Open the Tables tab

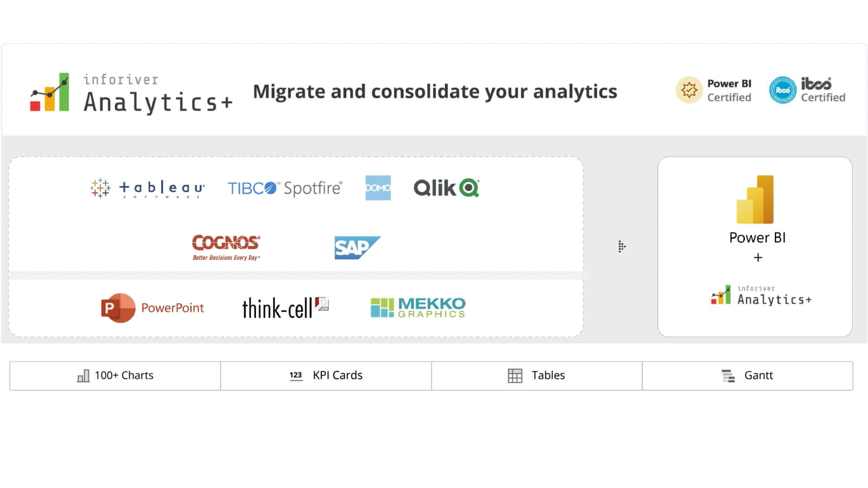click(x=537, y=375)
